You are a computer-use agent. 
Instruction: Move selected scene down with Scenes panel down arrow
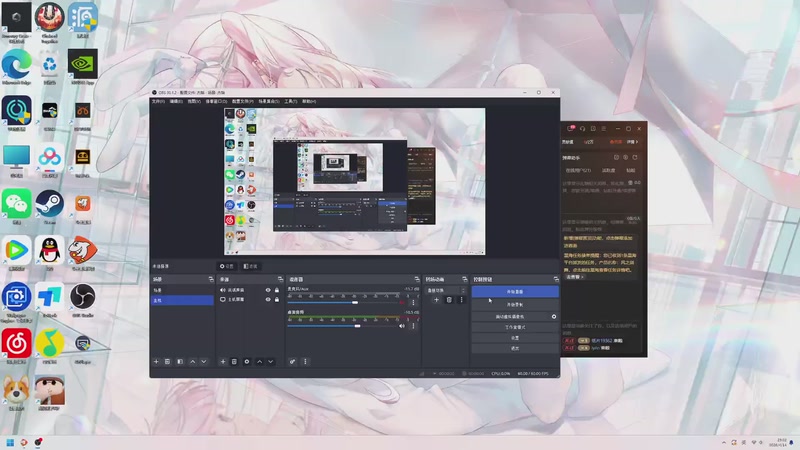[204, 362]
